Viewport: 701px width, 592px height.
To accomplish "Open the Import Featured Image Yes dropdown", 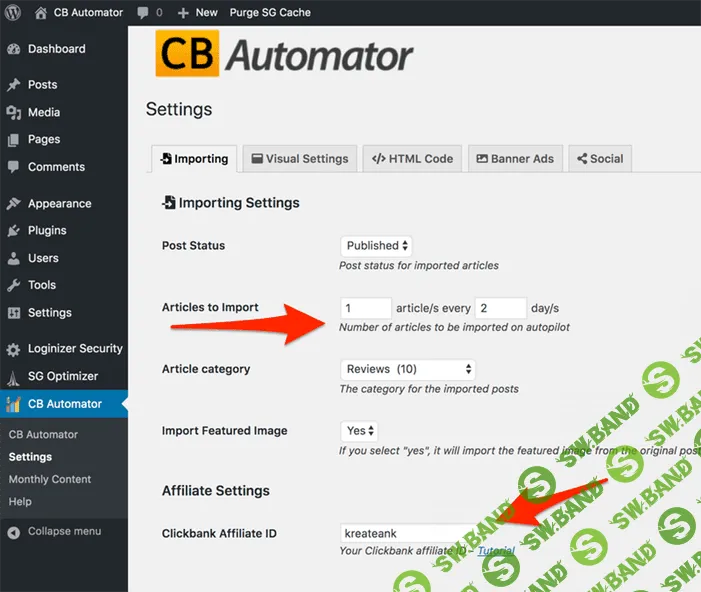I will pos(359,431).
